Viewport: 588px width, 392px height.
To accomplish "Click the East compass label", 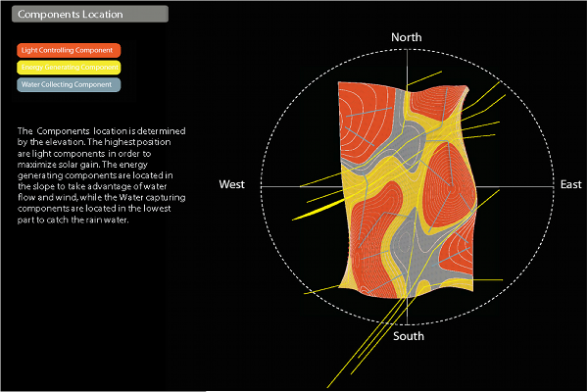I will tap(570, 184).
